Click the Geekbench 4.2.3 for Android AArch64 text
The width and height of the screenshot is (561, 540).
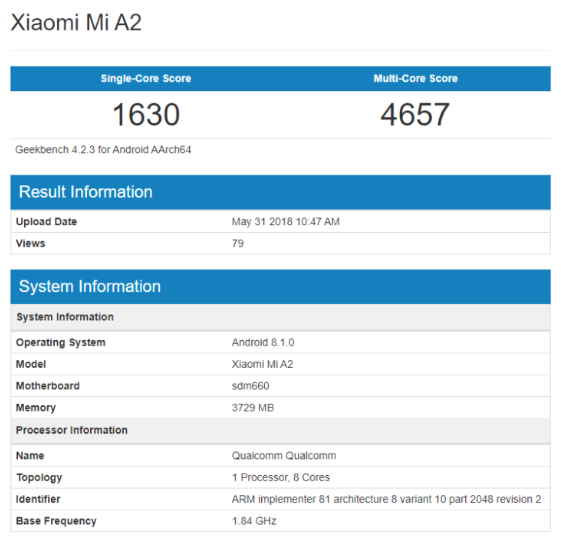(103, 150)
